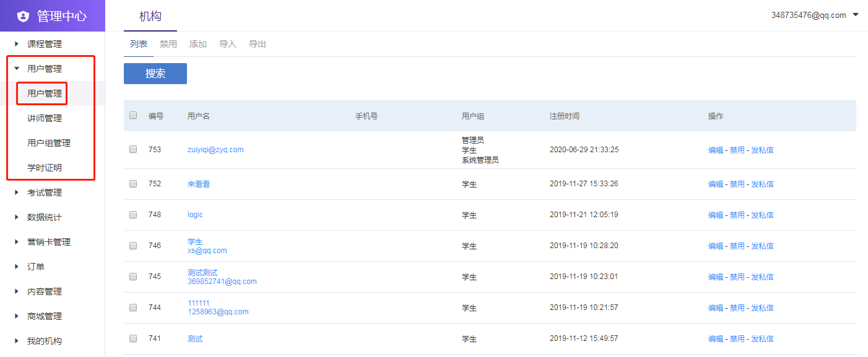Click the blue 搜索 button
The height and width of the screenshot is (357, 868).
(x=155, y=74)
